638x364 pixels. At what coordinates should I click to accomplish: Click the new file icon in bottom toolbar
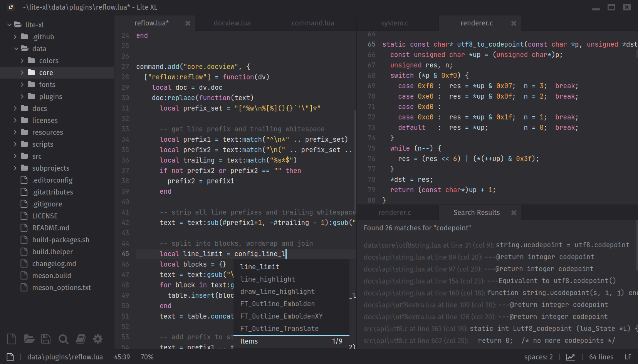12,339
